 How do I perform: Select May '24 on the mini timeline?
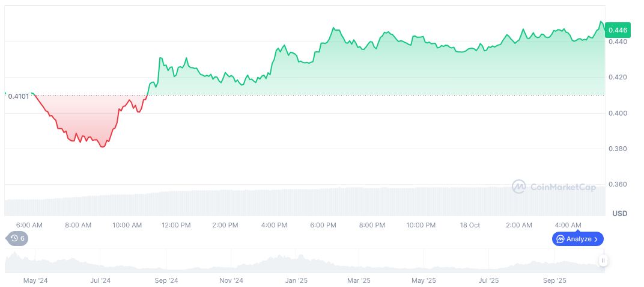[34, 280]
